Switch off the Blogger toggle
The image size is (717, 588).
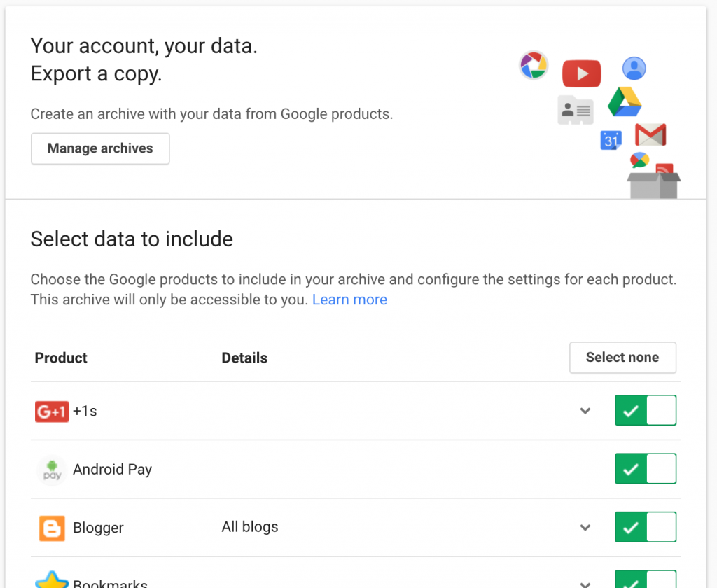645,527
